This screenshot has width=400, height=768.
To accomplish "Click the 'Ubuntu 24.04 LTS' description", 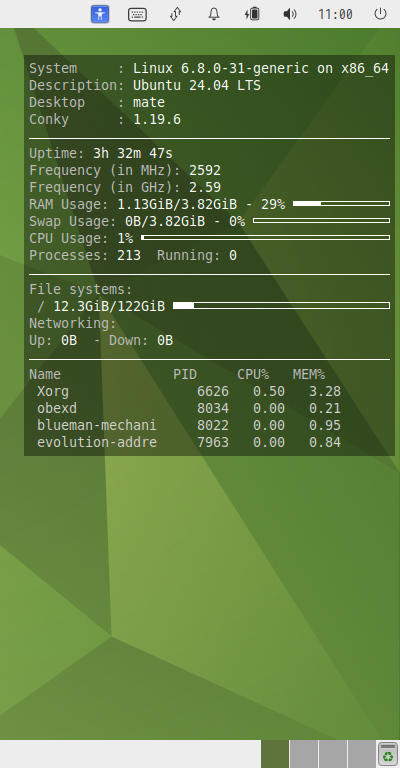I will point(197,86).
